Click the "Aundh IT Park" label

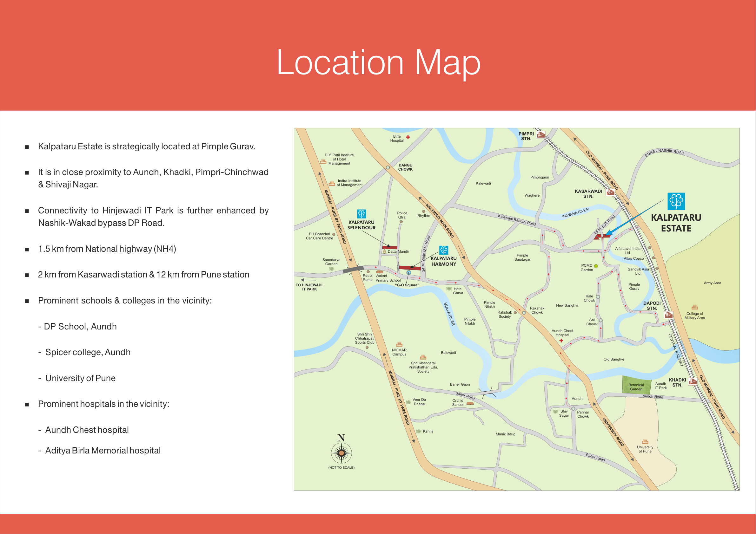(x=660, y=386)
